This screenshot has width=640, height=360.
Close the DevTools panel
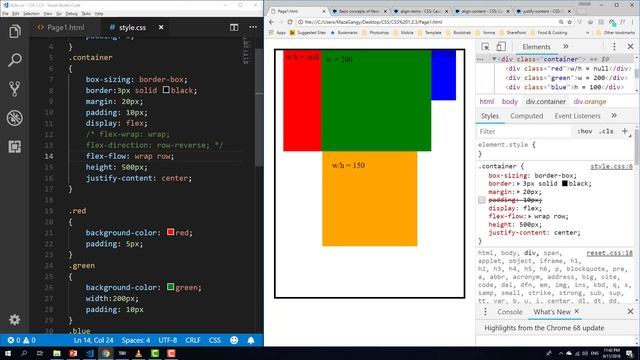click(630, 47)
